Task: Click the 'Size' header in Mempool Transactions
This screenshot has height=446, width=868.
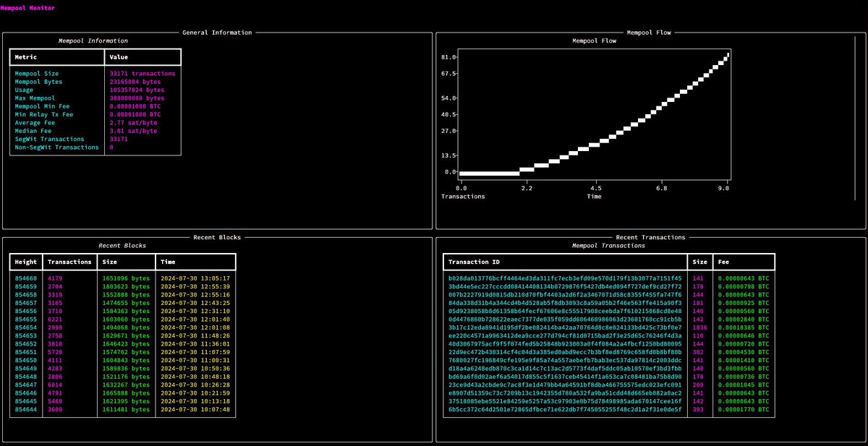Action: (700, 262)
